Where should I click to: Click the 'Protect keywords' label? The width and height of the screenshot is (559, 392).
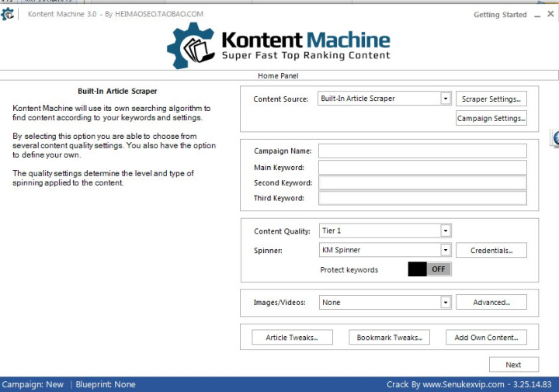349,270
